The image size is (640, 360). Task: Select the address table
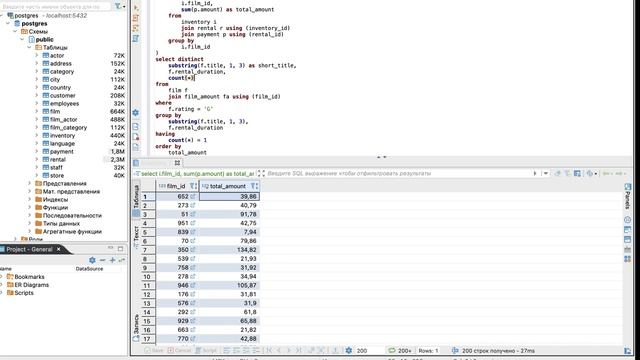coord(60,63)
